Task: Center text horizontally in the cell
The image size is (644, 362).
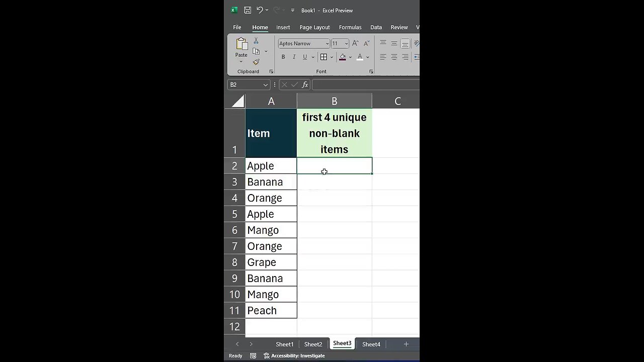Action: (394, 57)
